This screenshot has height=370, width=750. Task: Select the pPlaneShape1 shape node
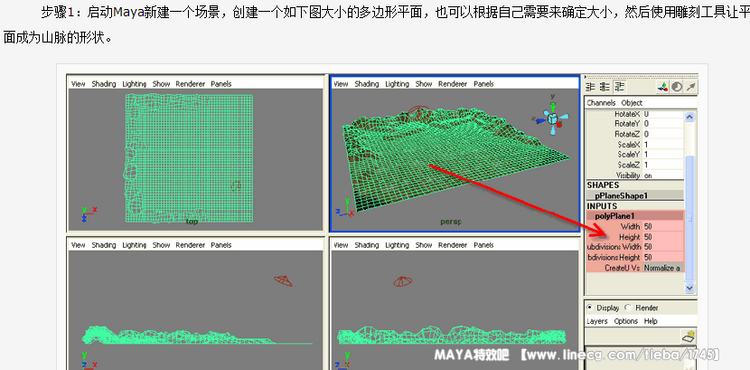[x=635, y=196]
